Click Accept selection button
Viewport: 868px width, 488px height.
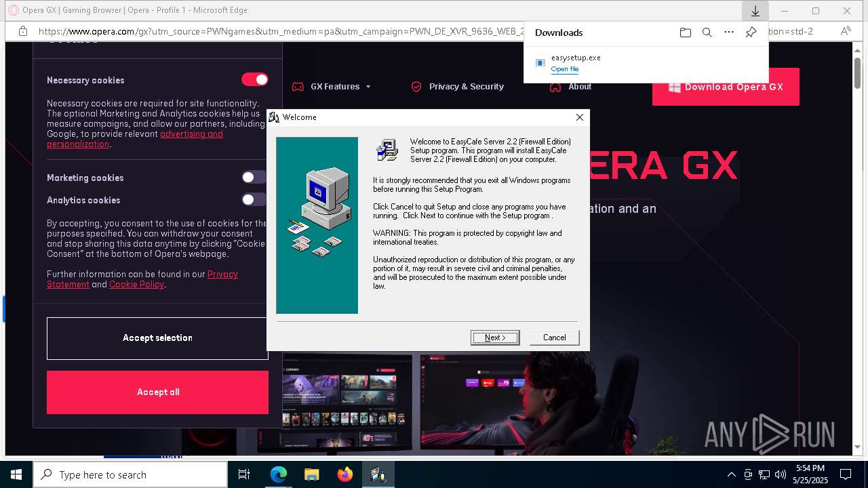(157, 338)
